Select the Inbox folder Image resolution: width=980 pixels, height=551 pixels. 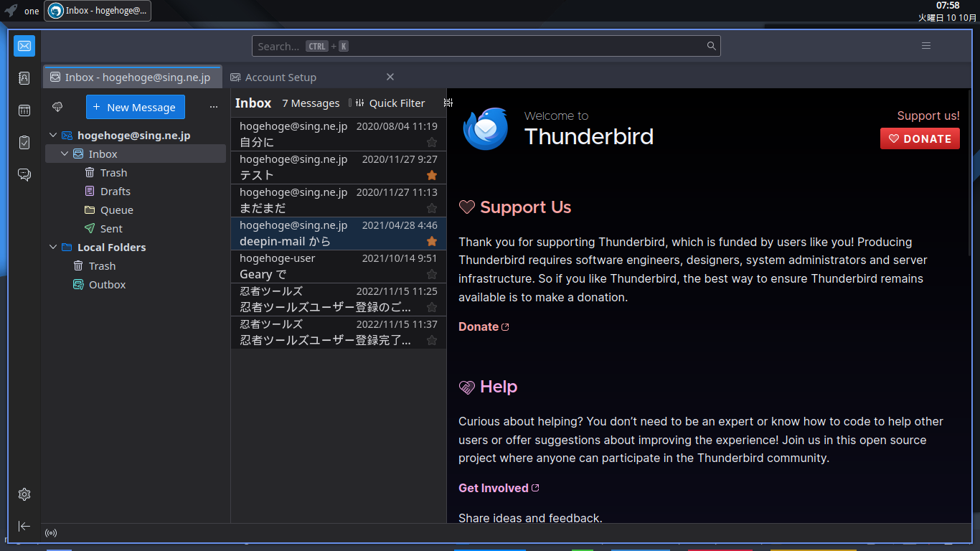tap(136, 154)
